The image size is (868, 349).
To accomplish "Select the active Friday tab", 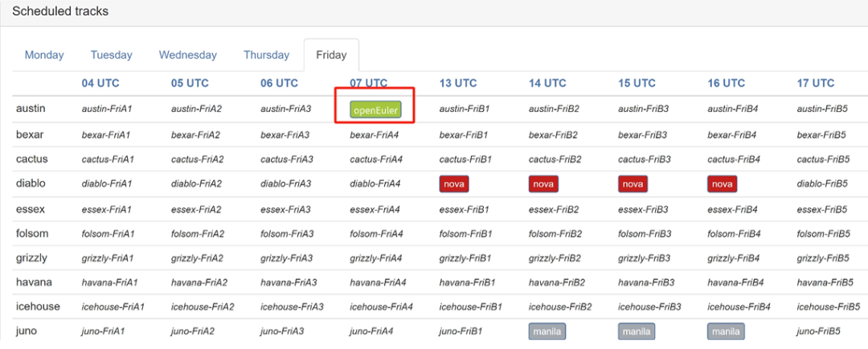I will 331,55.
